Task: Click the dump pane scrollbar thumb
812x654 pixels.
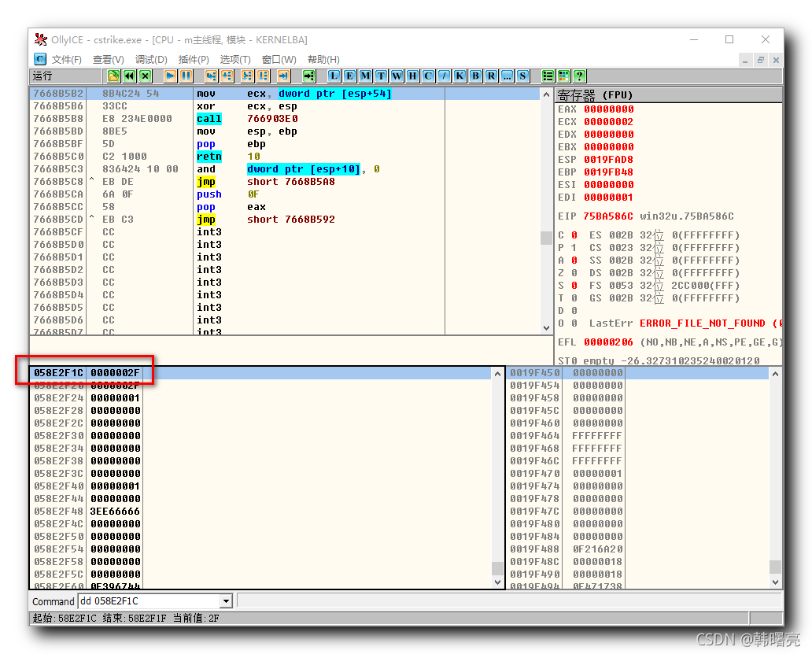Action: coord(497,568)
